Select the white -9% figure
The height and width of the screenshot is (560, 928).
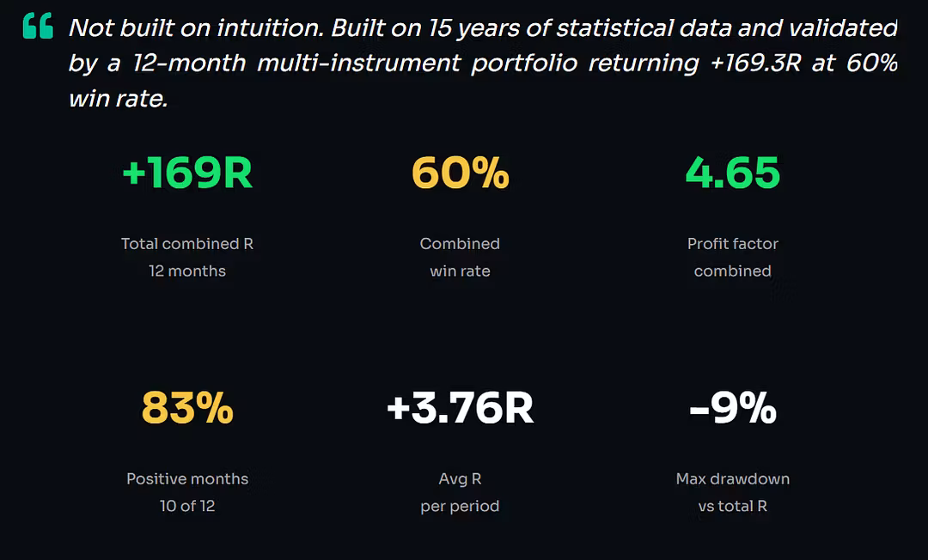[x=733, y=408]
